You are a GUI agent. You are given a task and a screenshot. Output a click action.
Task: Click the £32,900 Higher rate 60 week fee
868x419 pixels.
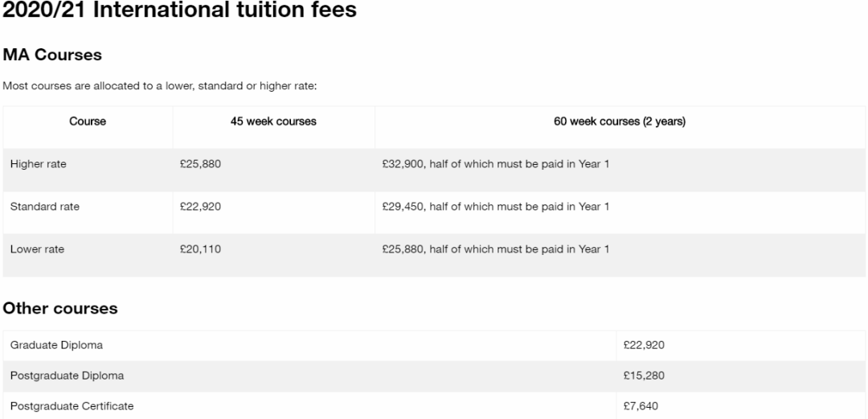pyautogui.click(x=495, y=164)
